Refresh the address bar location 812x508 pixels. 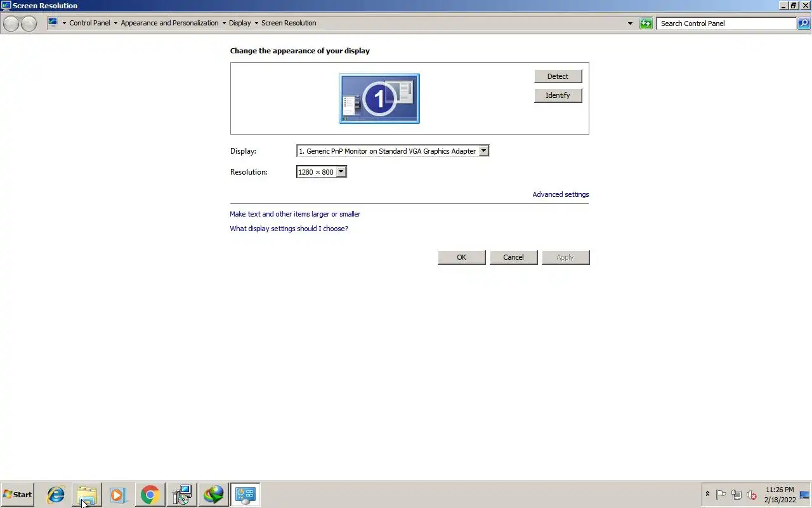(646, 23)
